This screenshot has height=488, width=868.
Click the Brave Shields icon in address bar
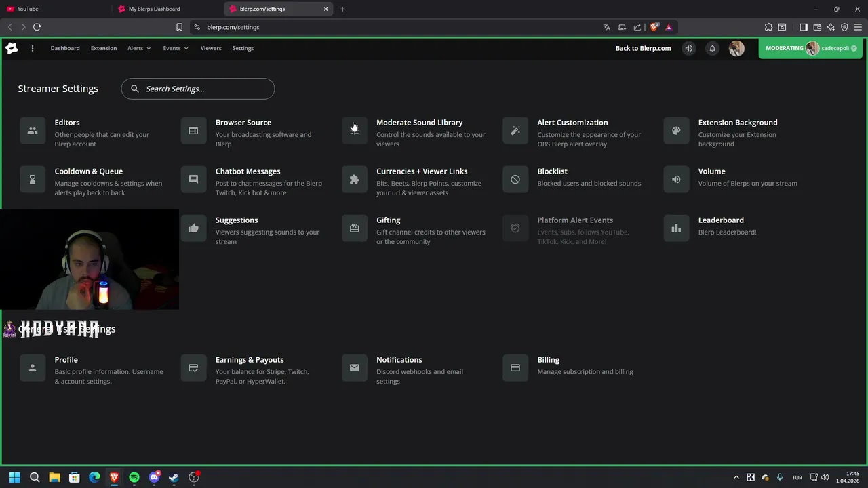point(654,27)
